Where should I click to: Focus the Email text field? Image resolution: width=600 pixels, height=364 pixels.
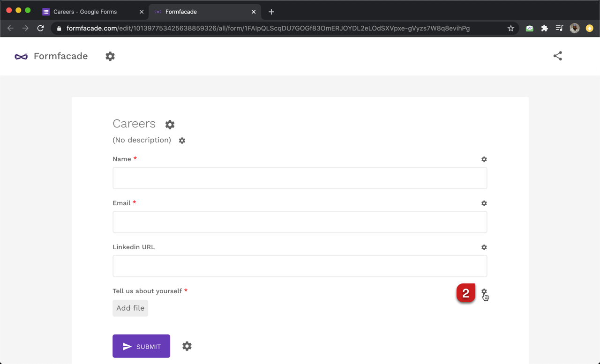[300, 222]
